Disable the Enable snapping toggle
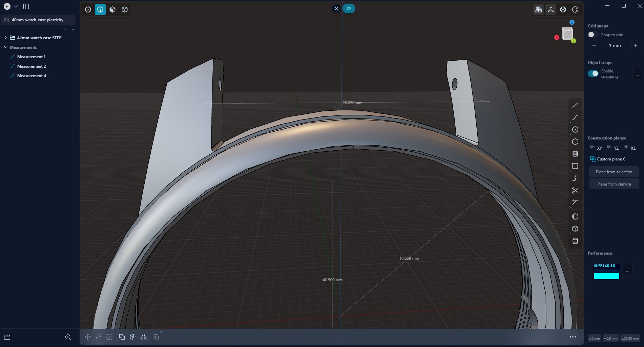The height and width of the screenshot is (347, 644). [593, 73]
